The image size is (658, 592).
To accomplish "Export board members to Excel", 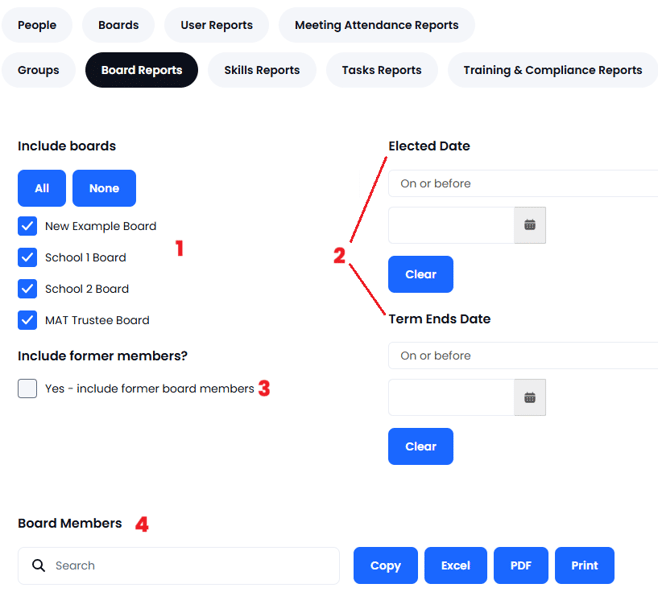I will [x=455, y=566].
